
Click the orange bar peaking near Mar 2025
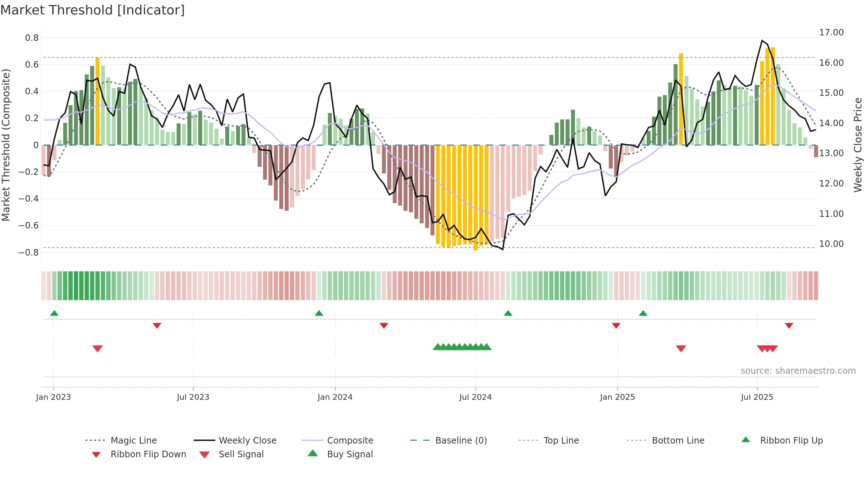coord(681,99)
